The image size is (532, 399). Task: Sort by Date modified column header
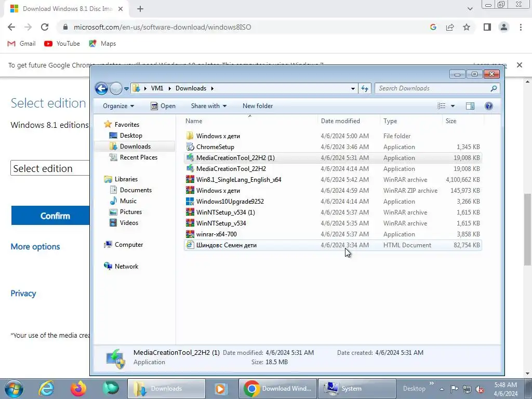340,121
